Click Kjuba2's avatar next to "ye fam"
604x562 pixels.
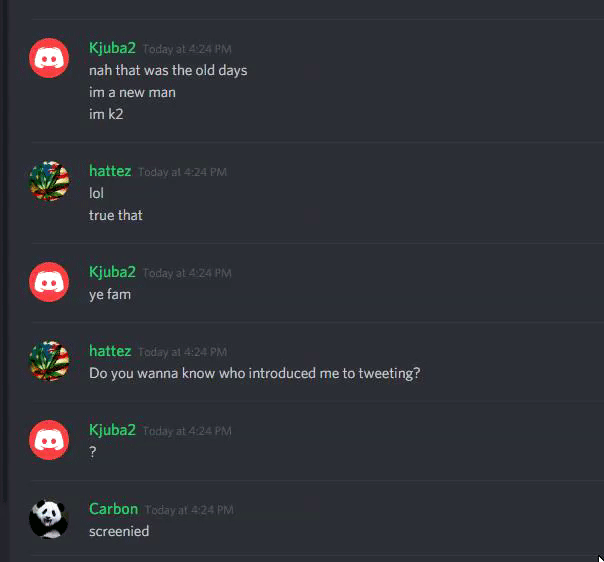click(49, 282)
